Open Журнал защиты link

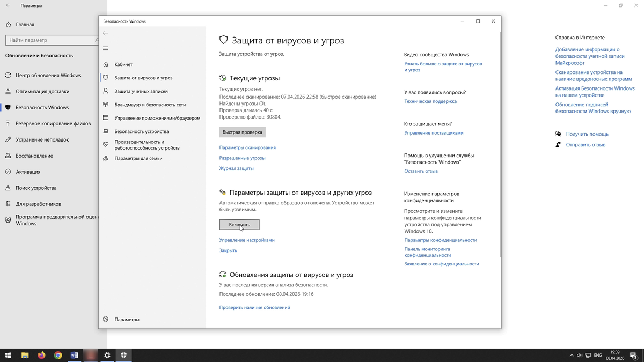237,168
